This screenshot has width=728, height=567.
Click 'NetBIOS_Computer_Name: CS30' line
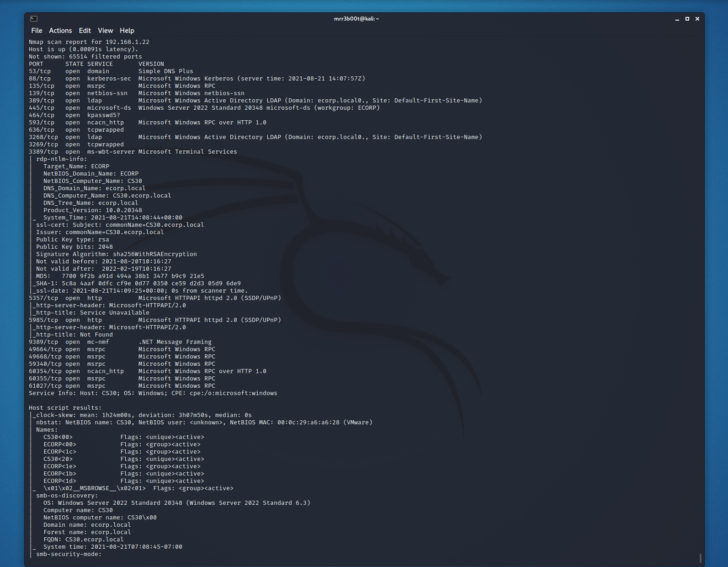coord(93,181)
